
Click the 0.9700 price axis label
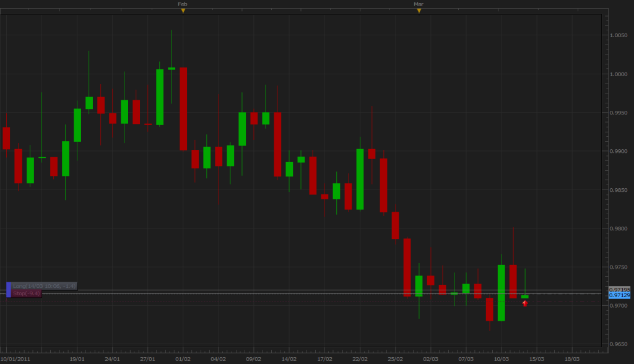coord(619,306)
